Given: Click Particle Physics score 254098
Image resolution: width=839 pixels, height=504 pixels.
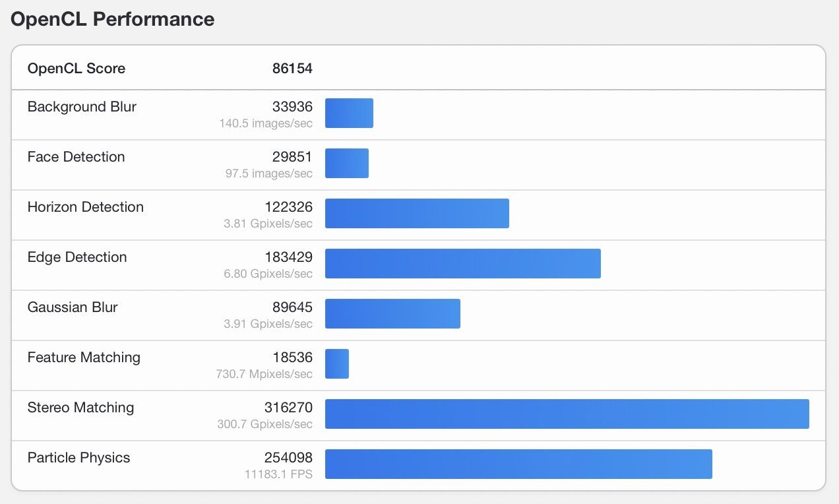Looking at the screenshot, I should 289,458.
